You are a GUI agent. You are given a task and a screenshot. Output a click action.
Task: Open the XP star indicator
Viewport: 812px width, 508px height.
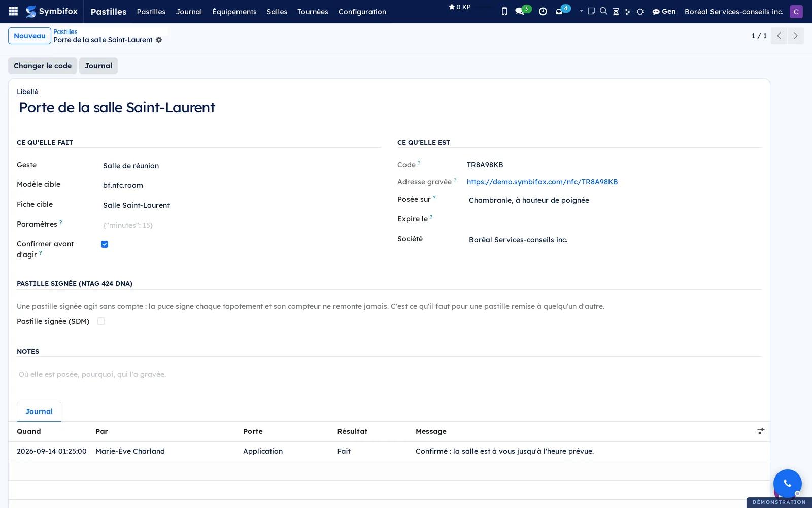point(459,7)
